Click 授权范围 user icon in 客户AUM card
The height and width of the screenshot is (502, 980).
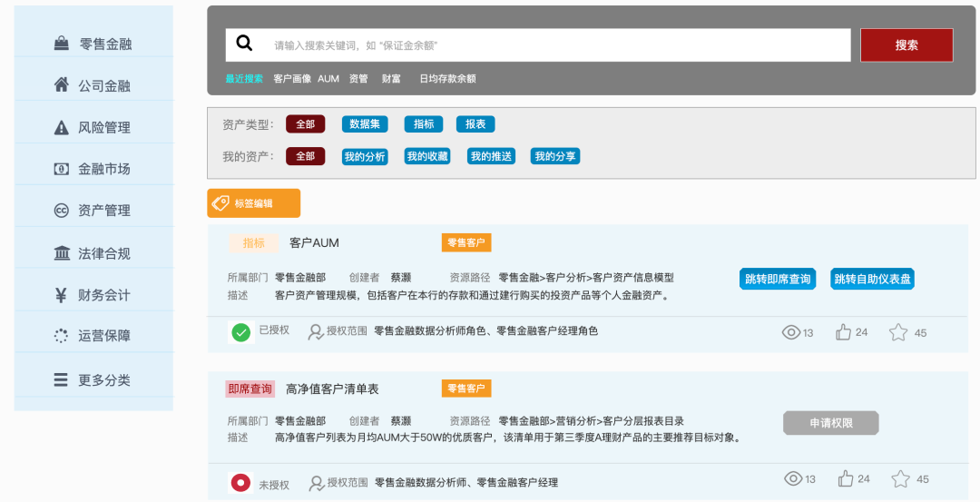pos(316,332)
